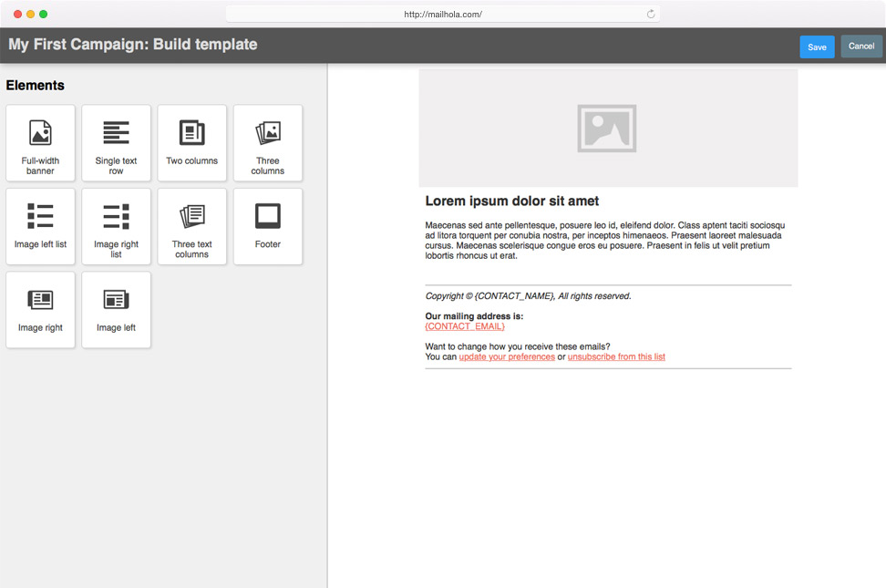
Task: Select the Image right element
Action: pos(40,310)
